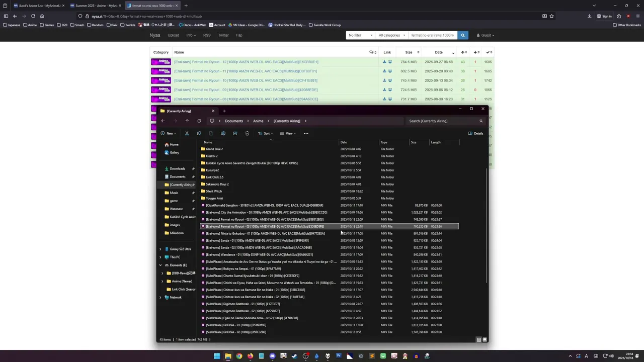644x362 pixels.
Task: Expand Galaxy S22 Ultra in navigation pane
Action: coord(160,249)
